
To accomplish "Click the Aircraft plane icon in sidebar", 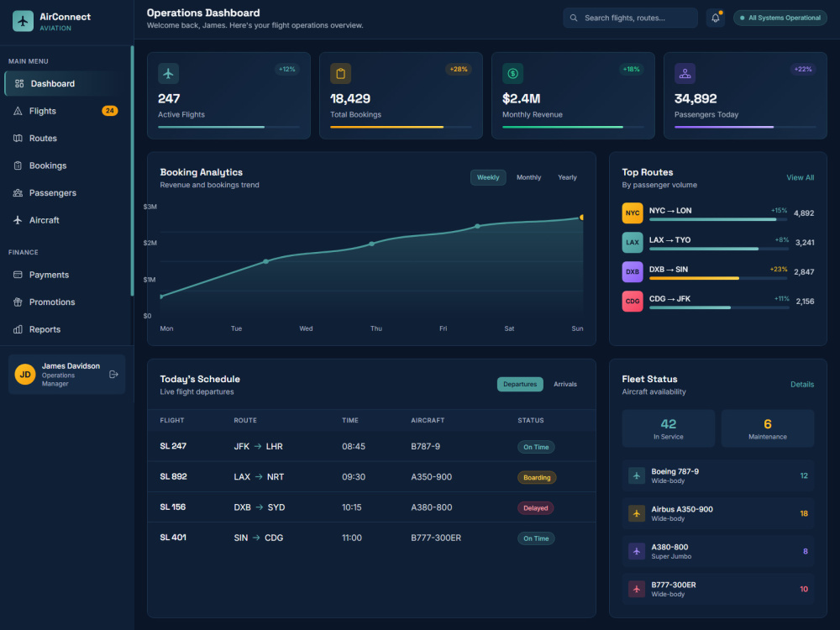I will (x=18, y=220).
